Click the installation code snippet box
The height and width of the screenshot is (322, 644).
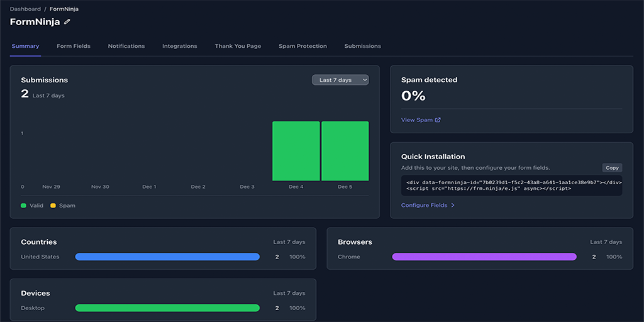pos(511,186)
